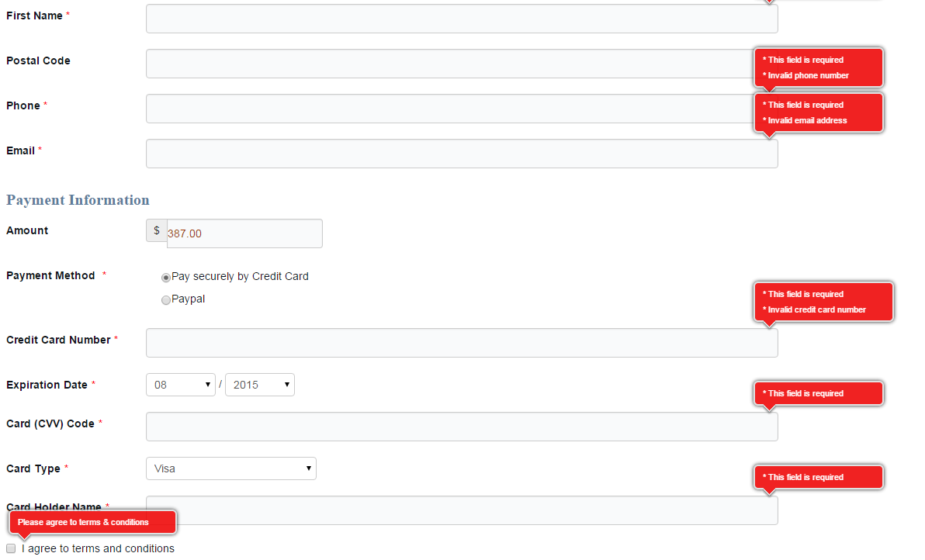This screenshot has width=925, height=560.
Task: Choose the Paypal payment method
Action: coord(166,300)
